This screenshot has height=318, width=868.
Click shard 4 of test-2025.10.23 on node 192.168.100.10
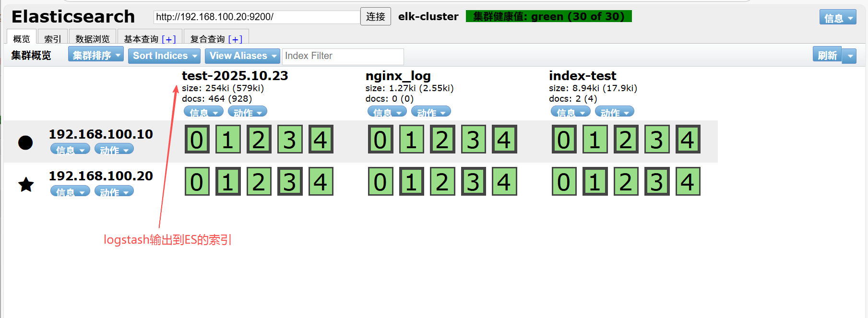pos(321,139)
